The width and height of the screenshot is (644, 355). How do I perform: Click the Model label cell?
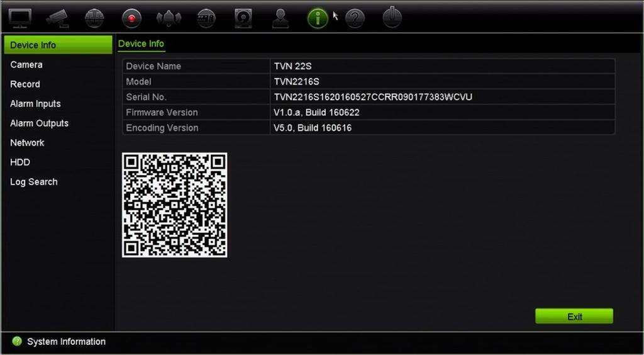point(196,82)
